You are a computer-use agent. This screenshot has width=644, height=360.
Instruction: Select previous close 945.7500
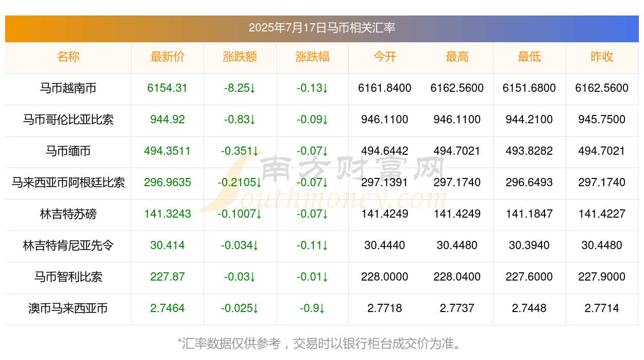coord(602,120)
